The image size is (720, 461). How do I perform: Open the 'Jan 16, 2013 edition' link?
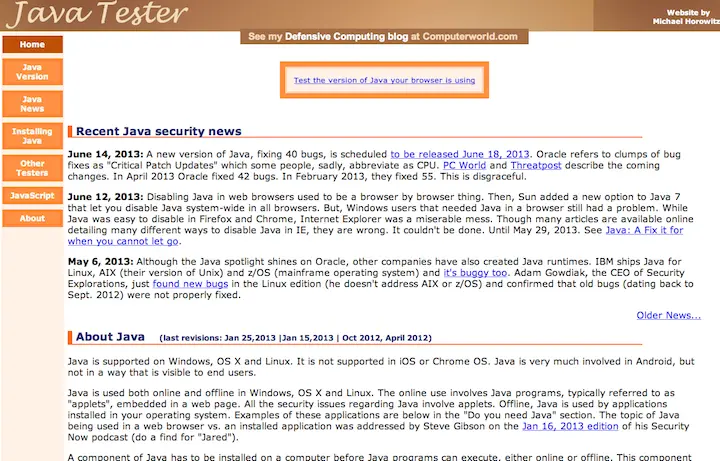tap(570, 426)
